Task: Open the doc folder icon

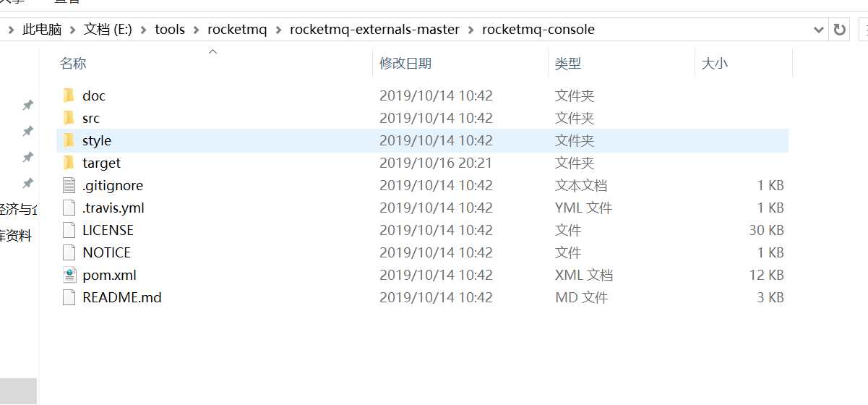Action: coord(69,95)
